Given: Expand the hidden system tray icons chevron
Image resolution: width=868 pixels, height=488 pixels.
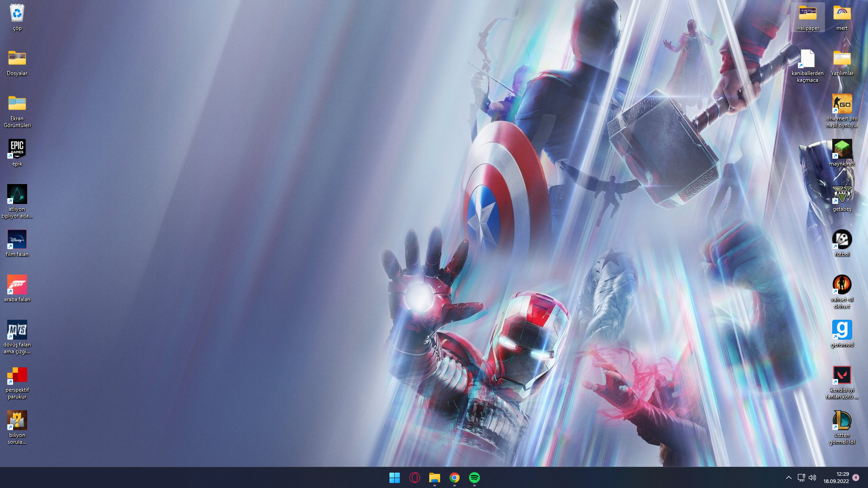Looking at the screenshot, I should click(x=788, y=478).
